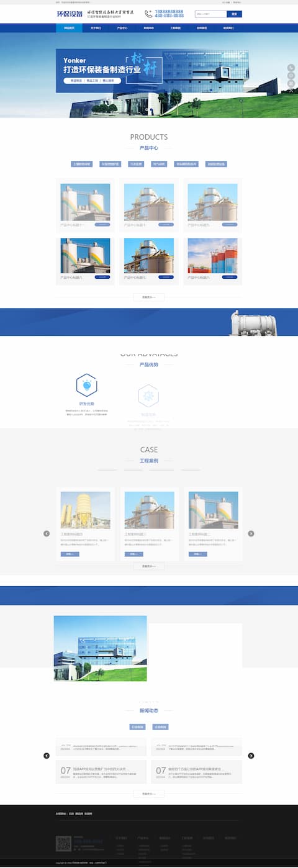
Task: Go to previous case with left arrow
Action: [x=47, y=533]
